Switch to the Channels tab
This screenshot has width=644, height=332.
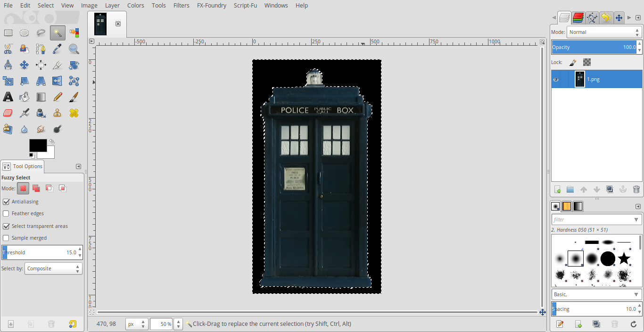click(x=578, y=18)
